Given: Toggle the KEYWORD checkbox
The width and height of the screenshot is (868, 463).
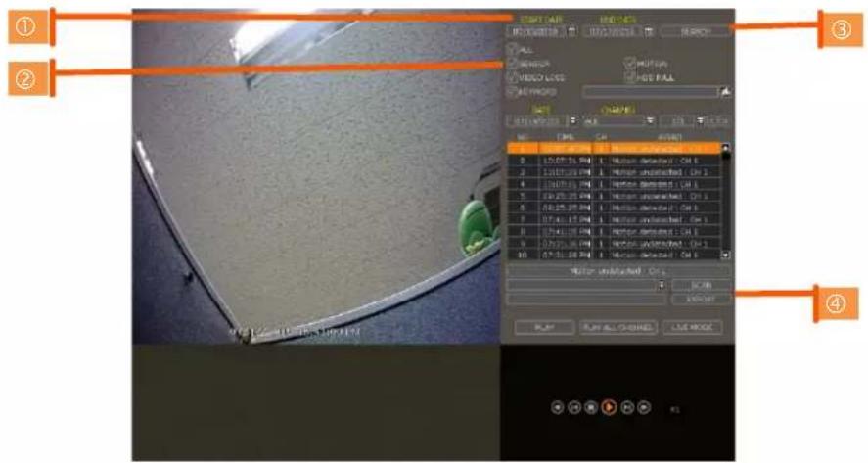Looking at the screenshot, I should [512, 91].
